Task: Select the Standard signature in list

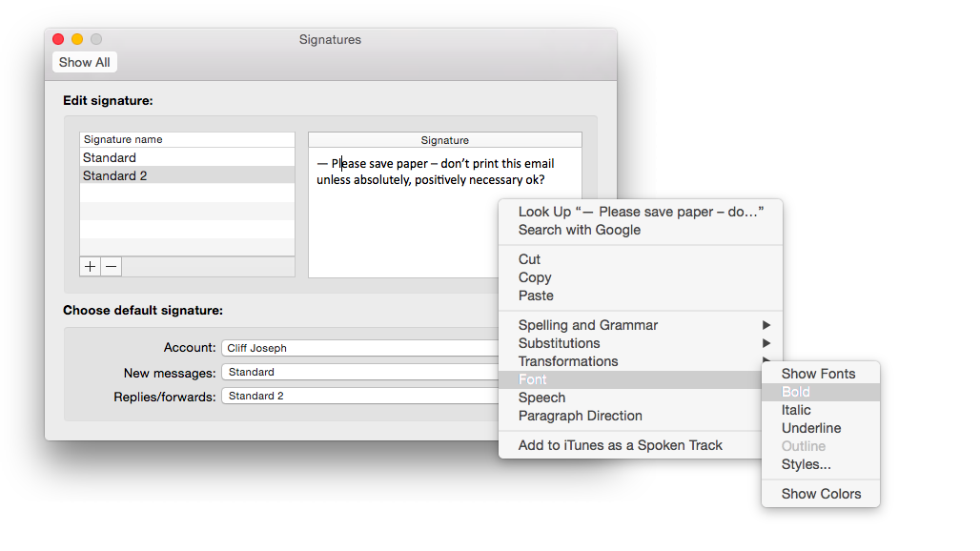Action: coord(187,157)
